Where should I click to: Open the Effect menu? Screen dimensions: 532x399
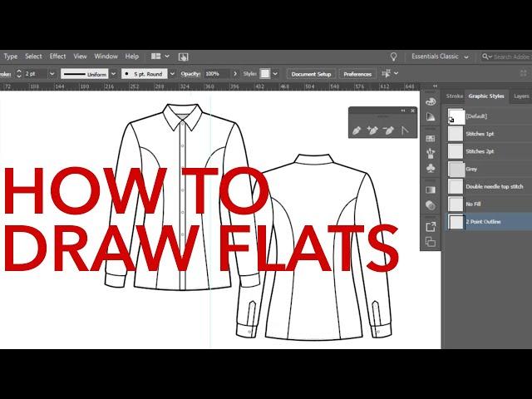(57, 57)
